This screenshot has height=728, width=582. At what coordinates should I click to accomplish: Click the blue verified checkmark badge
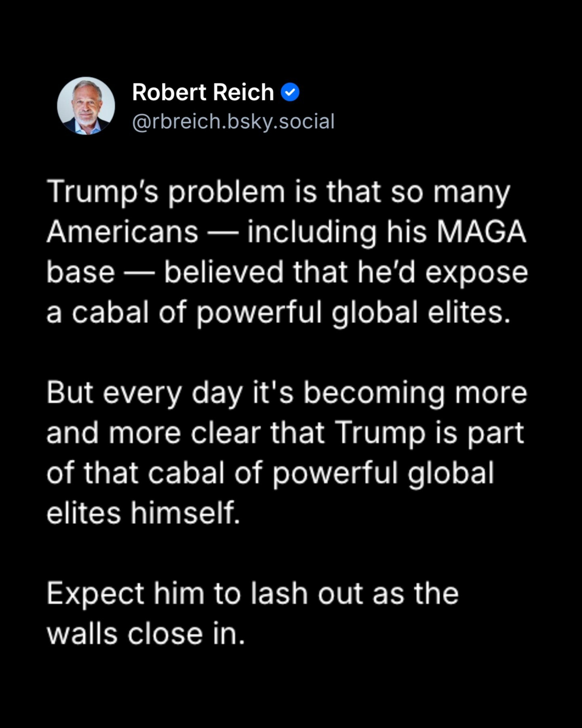click(x=290, y=93)
